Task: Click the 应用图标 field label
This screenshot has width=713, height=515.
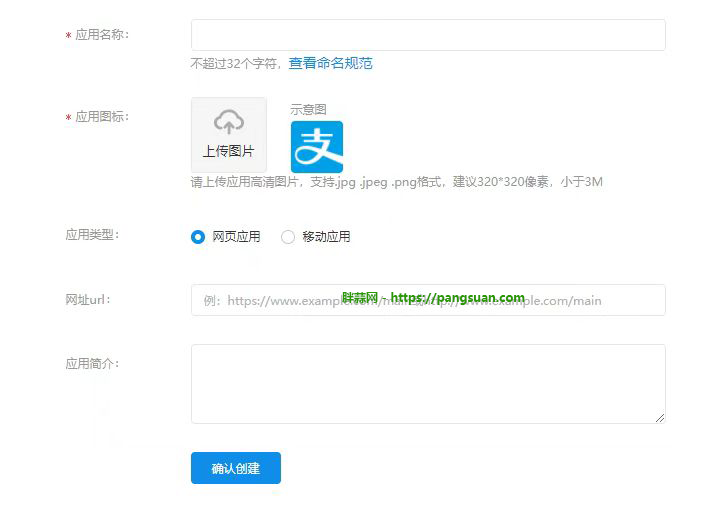Action: (x=101, y=117)
